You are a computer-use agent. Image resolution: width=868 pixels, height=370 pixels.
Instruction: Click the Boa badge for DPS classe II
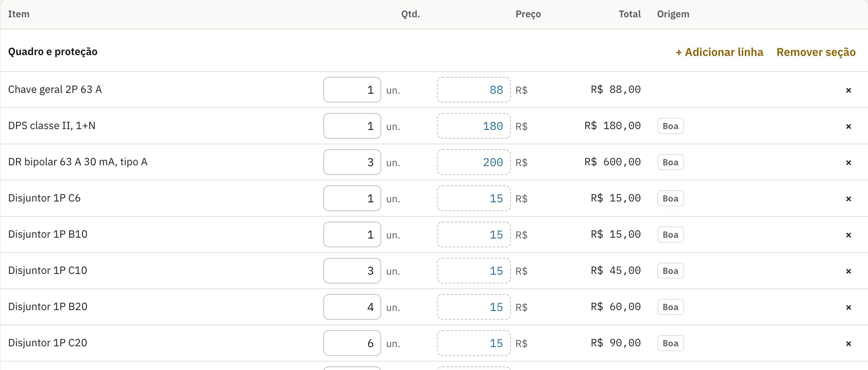pyautogui.click(x=671, y=126)
